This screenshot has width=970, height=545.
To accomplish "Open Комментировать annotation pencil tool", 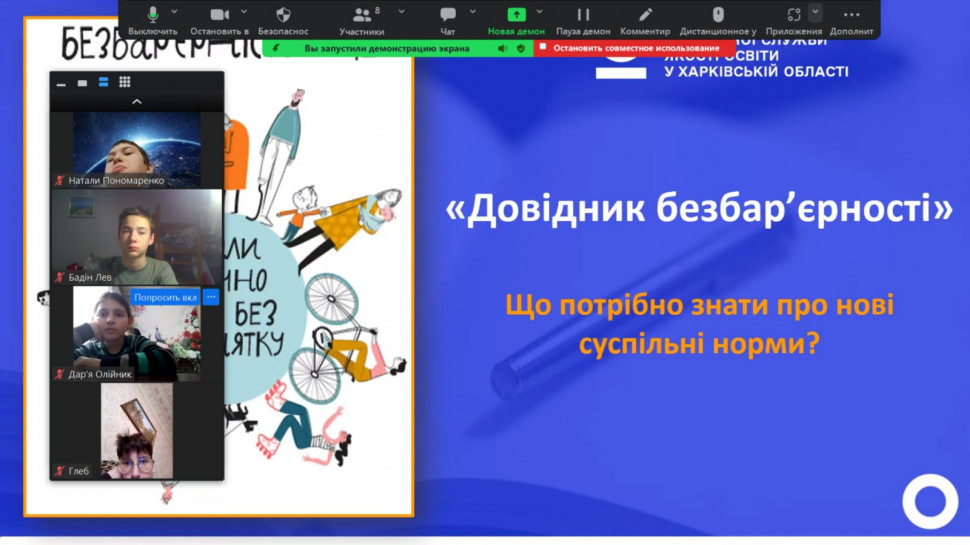I will click(645, 20).
